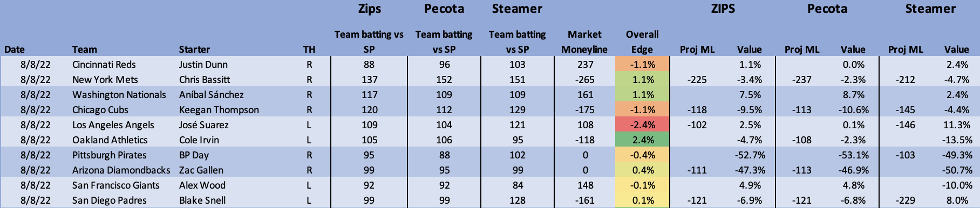Select the Market Moneyline value -265
This screenshot has width=980, height=208.
(584, 79)
